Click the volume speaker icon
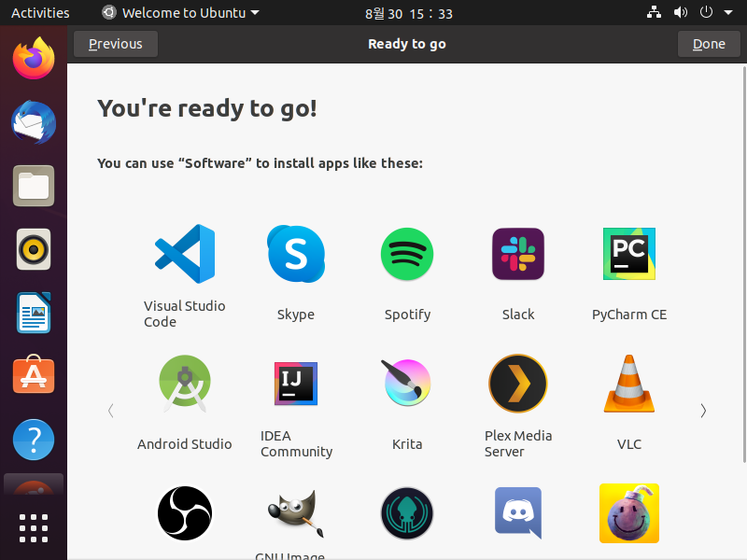This screenshot has height=560, width=747. [681, 12]
